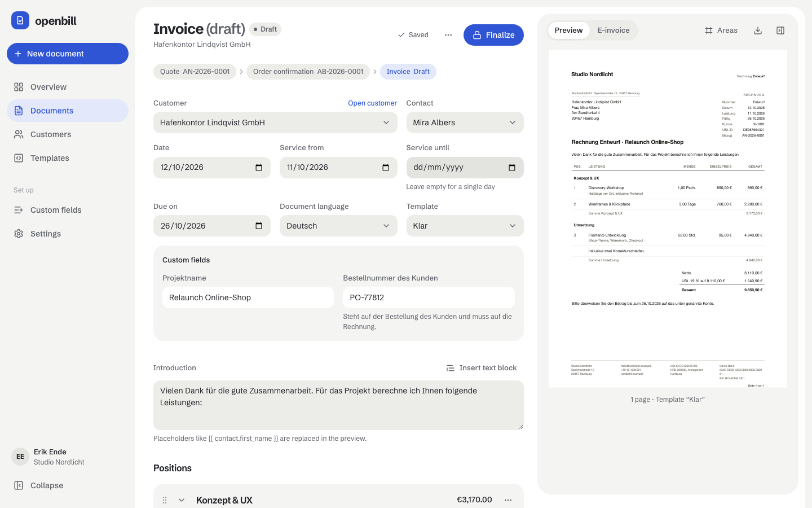812x508 pixels.
Task: Open the more options ellipsis menu
Action: pyautogui.click(x=448, y=35)
